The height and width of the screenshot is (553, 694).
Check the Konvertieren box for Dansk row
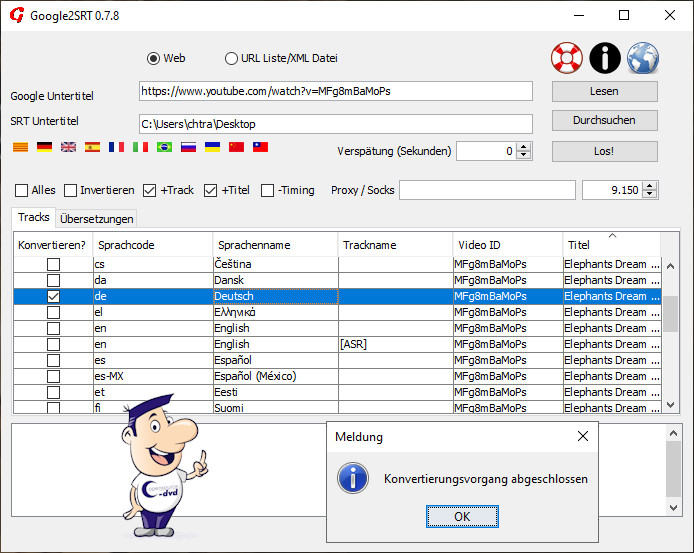[53, 281]
